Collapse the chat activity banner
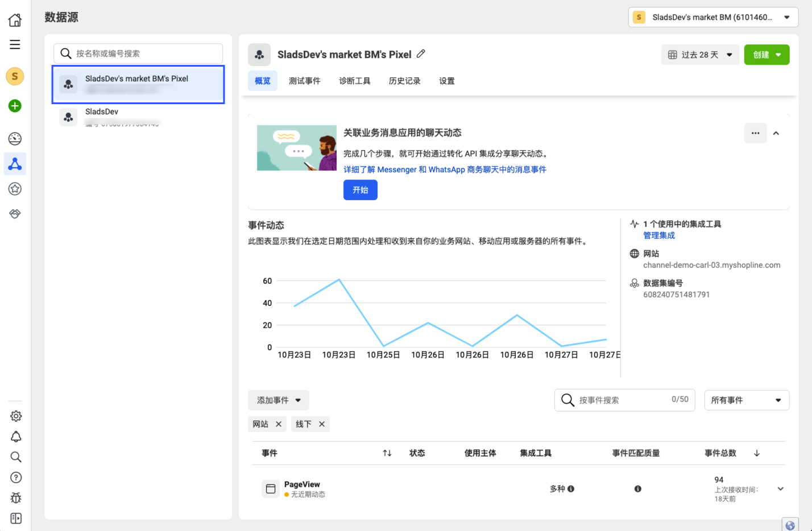Screen dimensions: 812x531 click(x=776, y=133)
